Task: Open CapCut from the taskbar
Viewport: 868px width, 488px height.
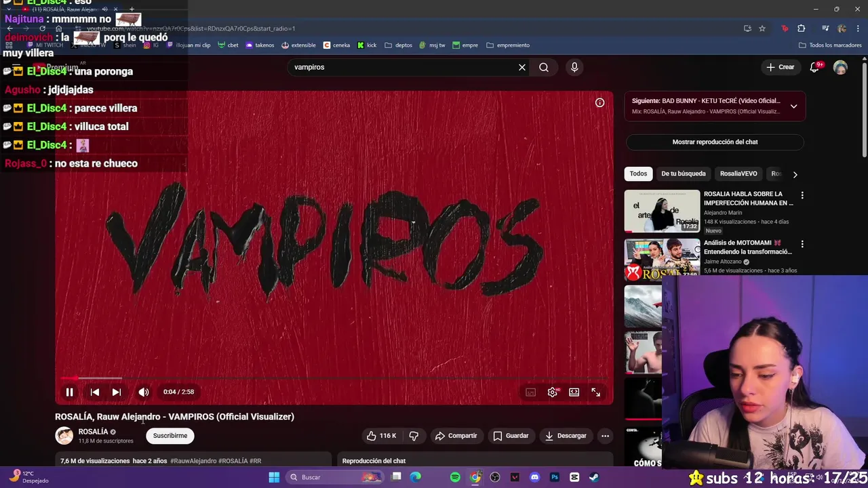Action: pos(574,477)
